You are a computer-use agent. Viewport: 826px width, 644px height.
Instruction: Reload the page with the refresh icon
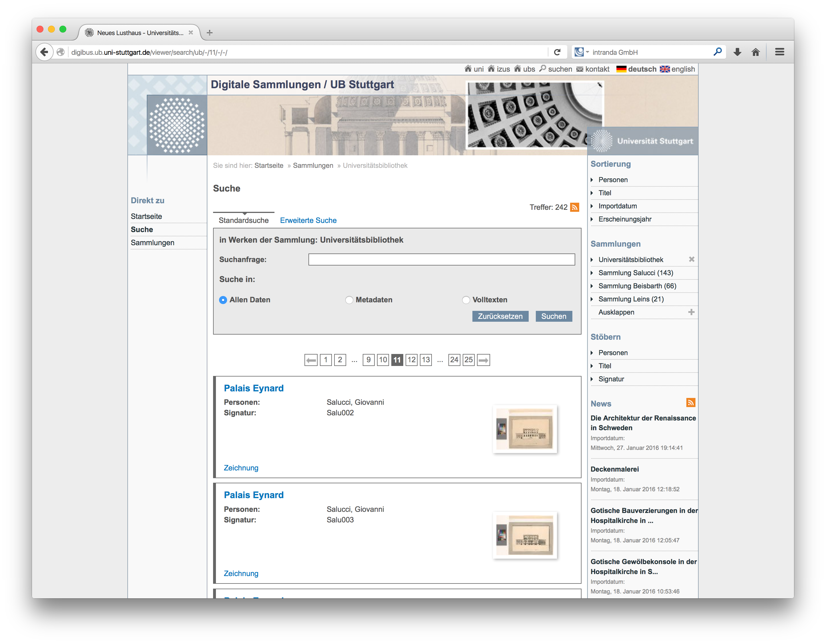(x=557, y=52)
